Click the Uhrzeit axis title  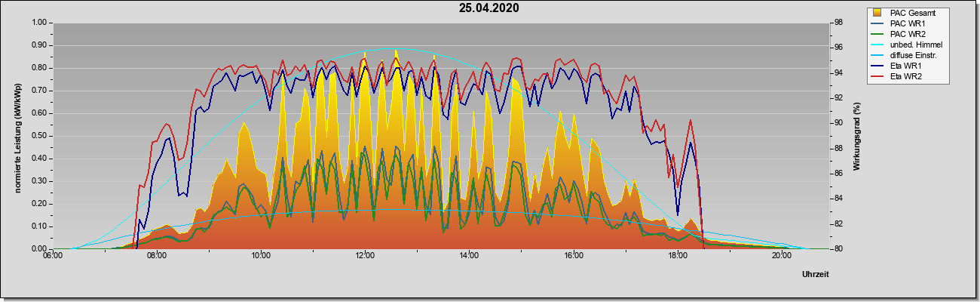(x=816, y=275)
